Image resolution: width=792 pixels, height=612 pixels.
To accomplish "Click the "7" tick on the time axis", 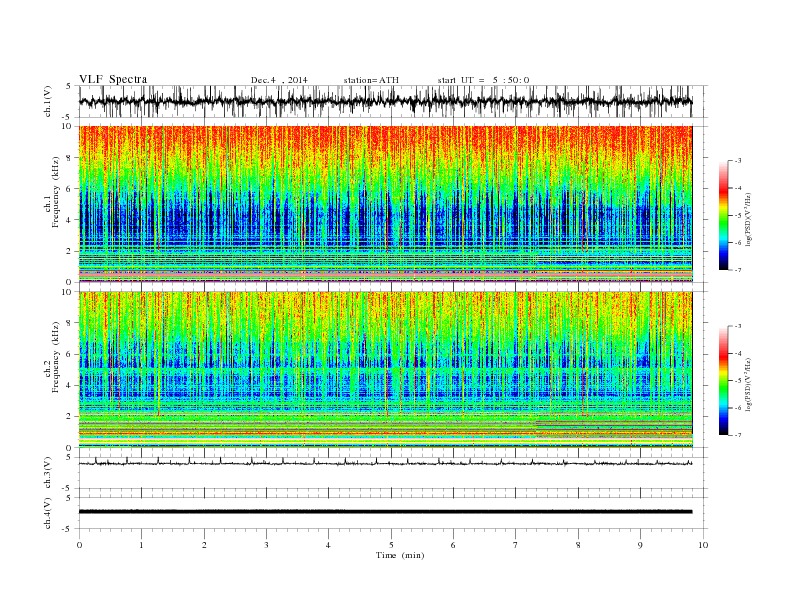I will 516,545.
